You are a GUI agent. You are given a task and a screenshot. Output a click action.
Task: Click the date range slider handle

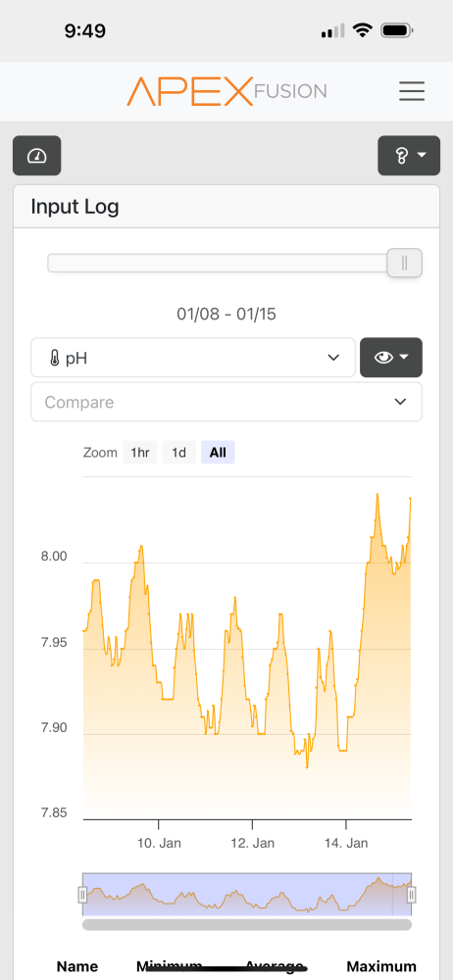click(404, 263)
